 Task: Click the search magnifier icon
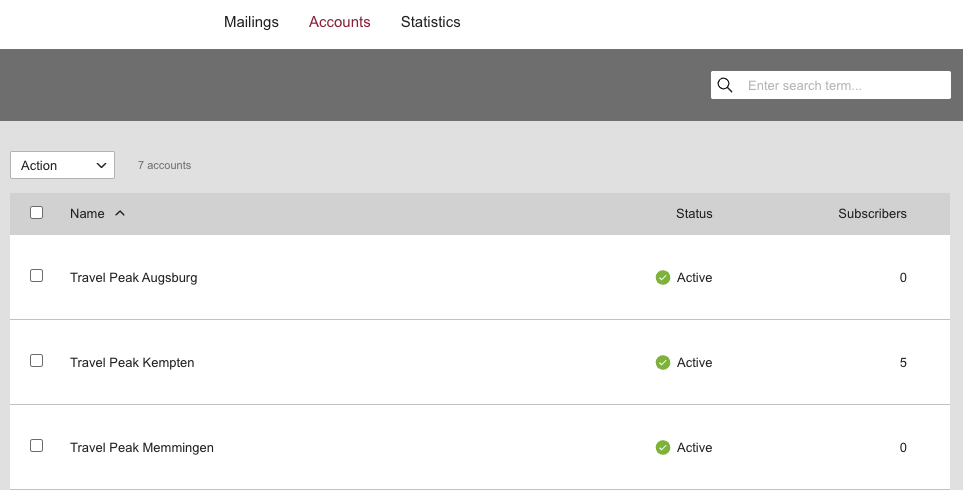click(726, 85)
